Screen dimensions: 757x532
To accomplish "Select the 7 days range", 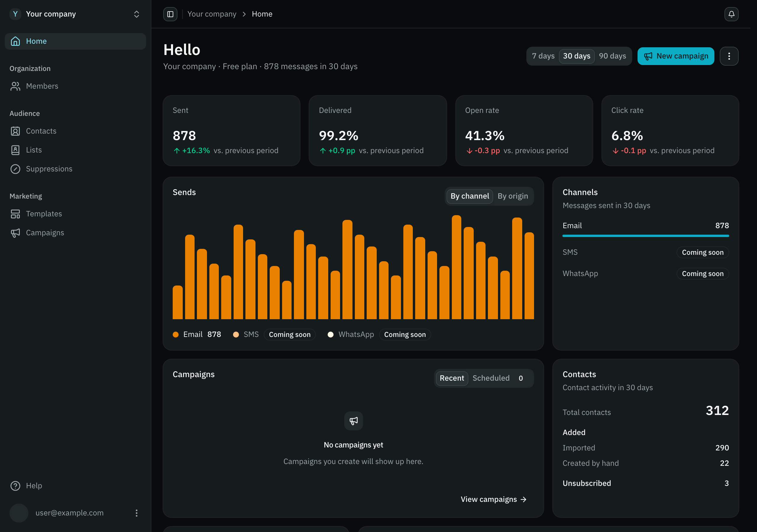I will [543, 56].
